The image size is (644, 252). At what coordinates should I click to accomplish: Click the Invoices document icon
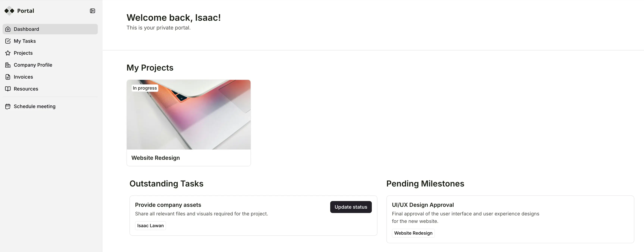8,77
